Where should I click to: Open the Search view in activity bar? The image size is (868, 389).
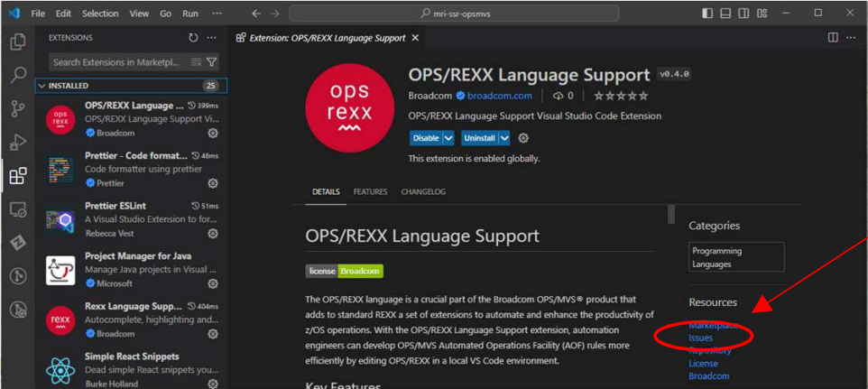pos(18,75)
